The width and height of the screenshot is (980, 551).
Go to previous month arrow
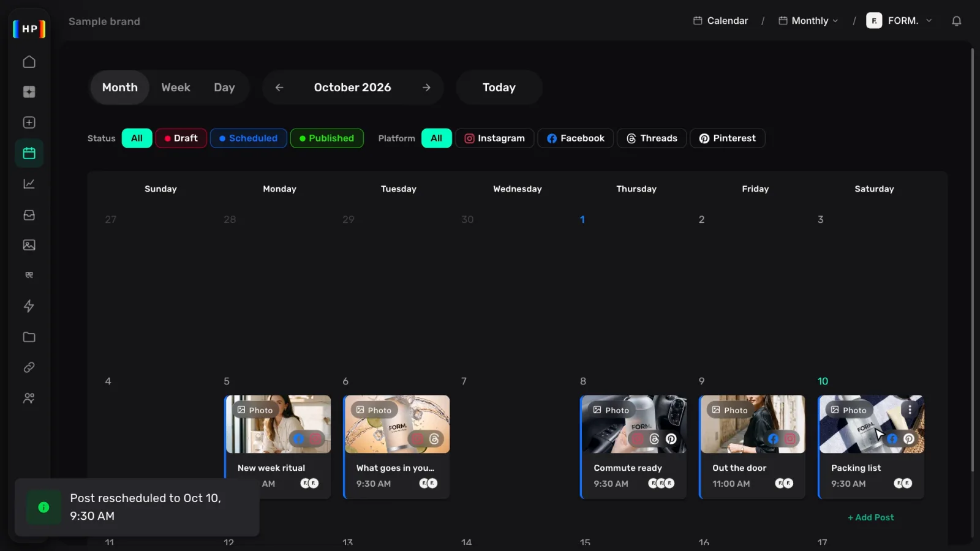pyautogui.click(x=279, y=88)
